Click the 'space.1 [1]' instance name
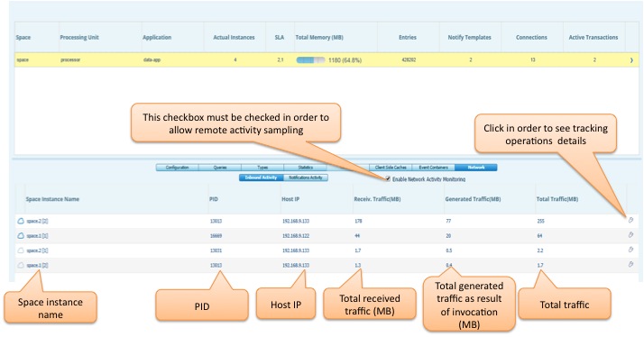This screenshot has width=644, height=337. tap(37, 235)
